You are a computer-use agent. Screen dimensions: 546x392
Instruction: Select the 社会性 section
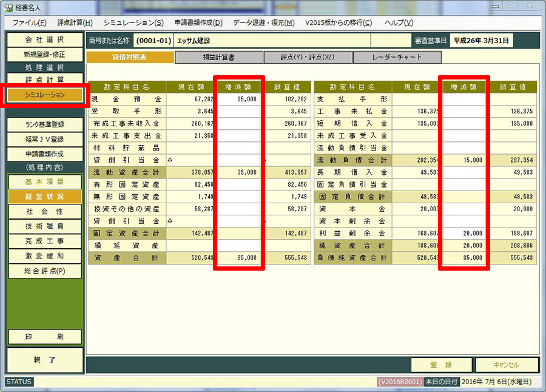point(44,212)
